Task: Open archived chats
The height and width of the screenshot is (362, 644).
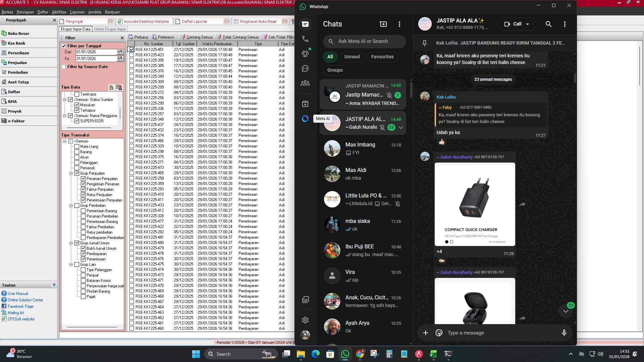Action: (305, 104)
